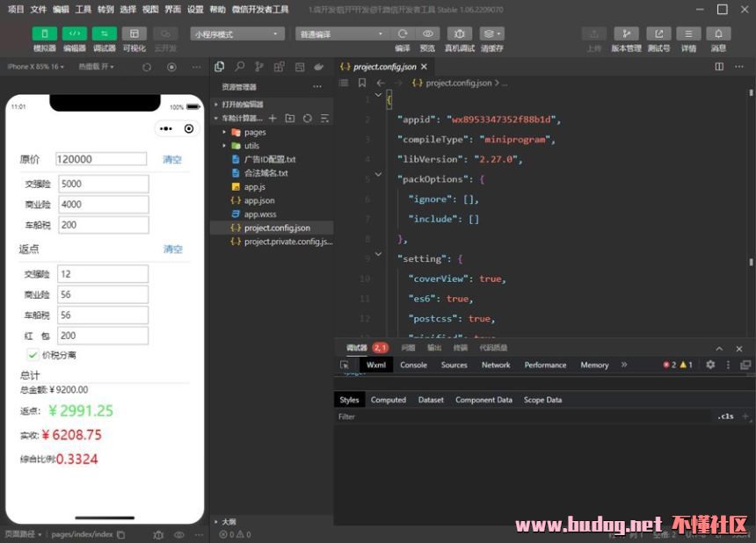756x543 pixels.
Task: Switch to the Computed styles tab
Action: pos(389,400)
